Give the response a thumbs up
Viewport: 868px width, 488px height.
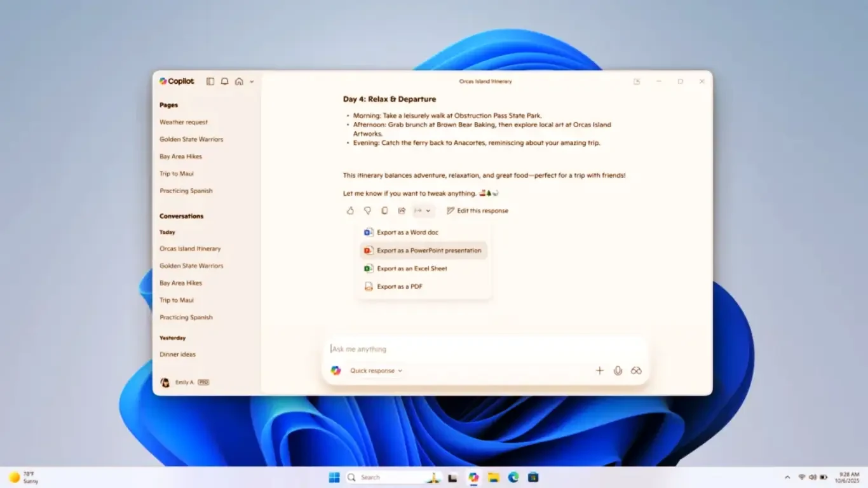pyautogui.click(x=350, y=211)
